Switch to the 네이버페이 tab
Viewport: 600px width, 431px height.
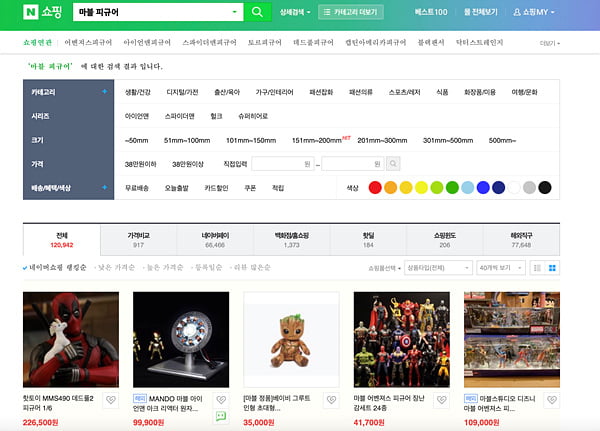[x=215, y=240]
